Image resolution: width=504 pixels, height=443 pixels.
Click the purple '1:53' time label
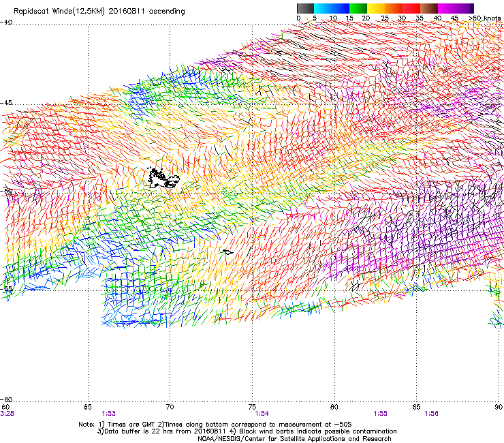click(x=108, y=414)
